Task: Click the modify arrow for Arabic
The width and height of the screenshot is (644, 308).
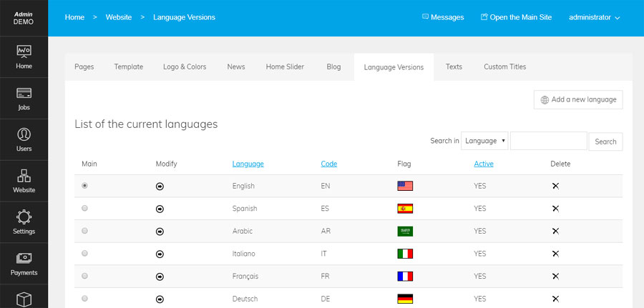Action: coord(160,232)
